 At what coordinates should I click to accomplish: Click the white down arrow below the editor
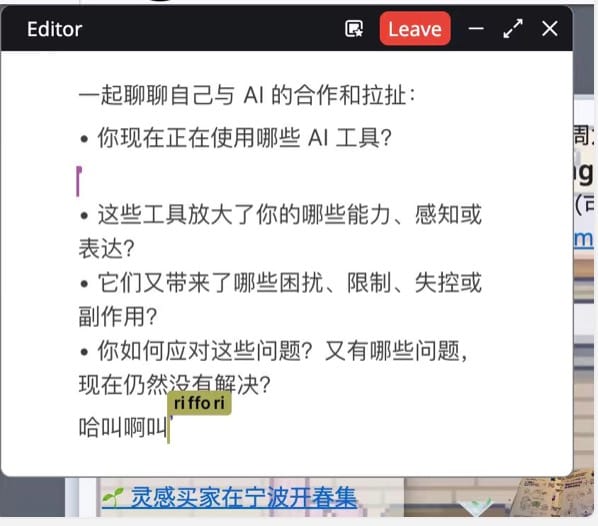pyautogui.click(x=476, y=507)
